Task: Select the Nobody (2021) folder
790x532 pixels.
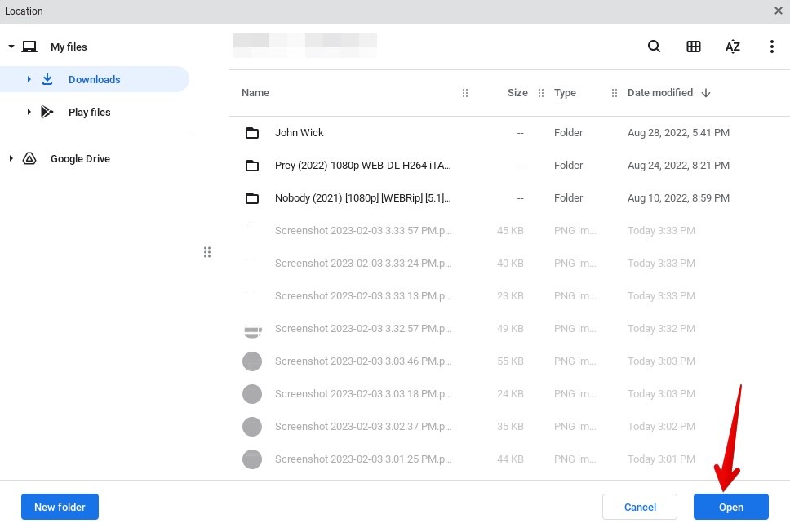Action: point(362,197)
